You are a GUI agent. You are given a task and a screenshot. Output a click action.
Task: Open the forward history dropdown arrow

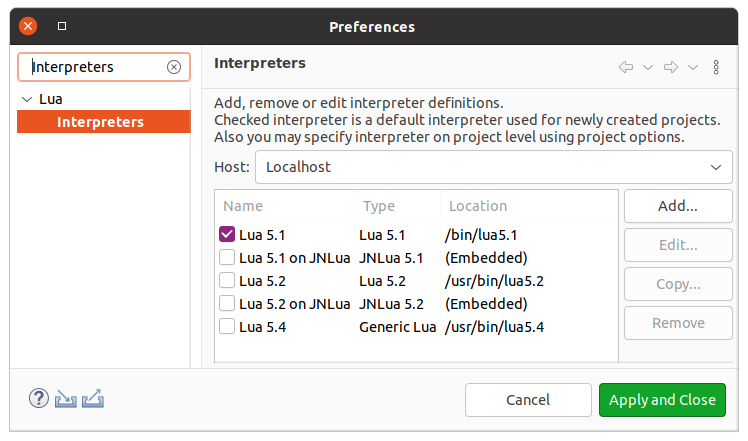coord(693,67)
